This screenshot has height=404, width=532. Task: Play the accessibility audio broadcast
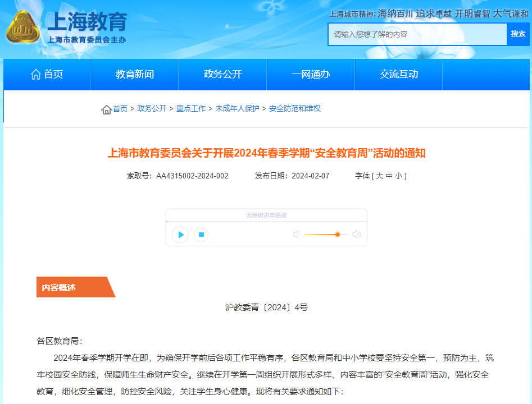point(180,235)
